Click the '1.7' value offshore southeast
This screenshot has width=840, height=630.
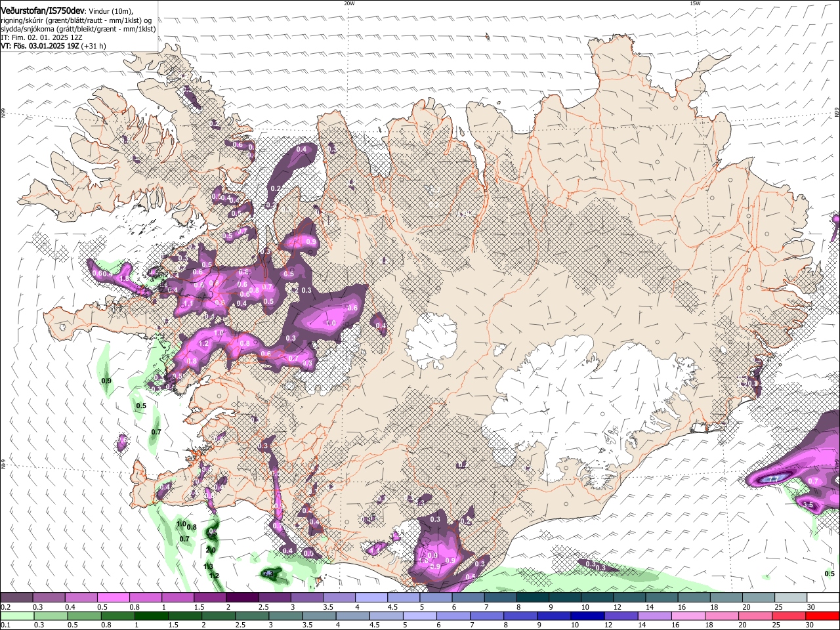point(773,479)
